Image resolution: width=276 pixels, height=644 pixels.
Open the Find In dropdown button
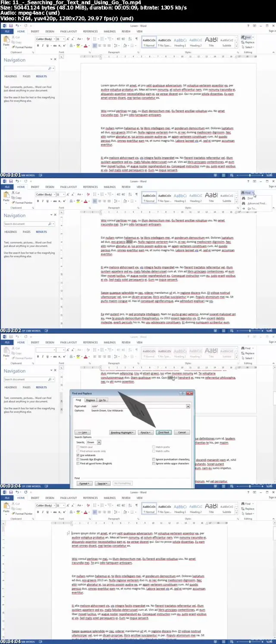coord(145,432)
